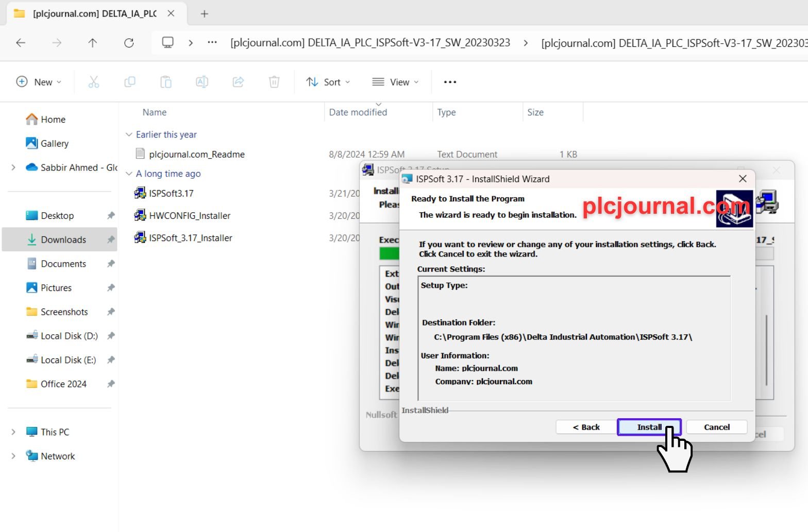Sort by Date modified column
Image resolution: width=808 pixels, height=532 pixels.
pos(358,112)
